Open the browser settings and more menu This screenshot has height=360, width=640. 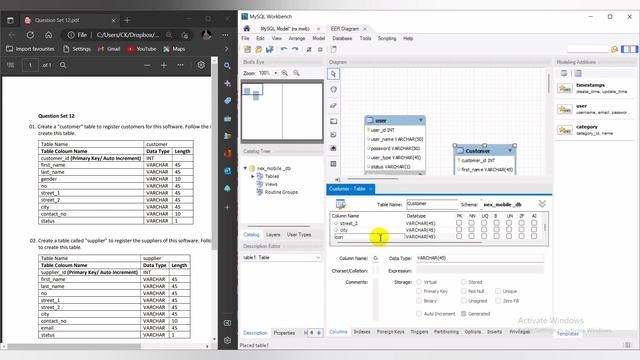tap(225, 35)
